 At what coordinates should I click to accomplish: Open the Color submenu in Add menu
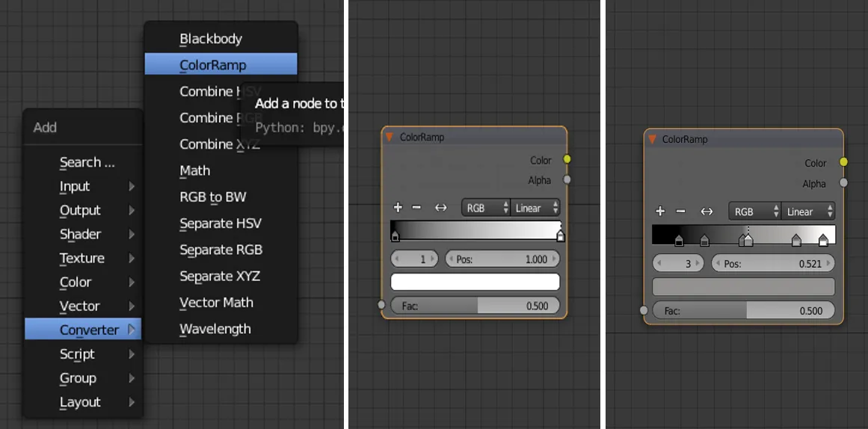tap(83, 282)
